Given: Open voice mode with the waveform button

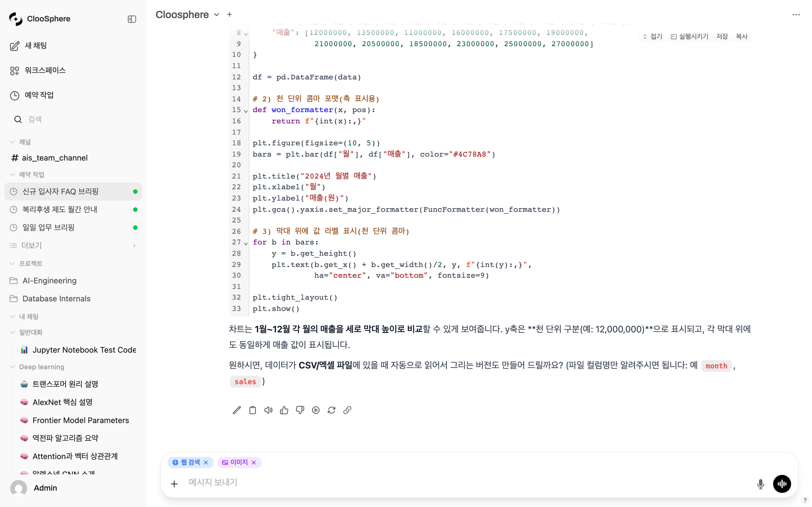Looking at the screenshot, I should tap(782, 484).
